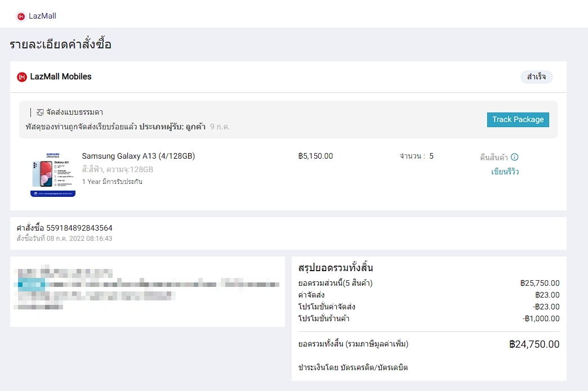
Task: Select the ชำระเงินโดย บัตรเครดิต/บัตรเดบิต payment method text
Action: coord(353,367)
